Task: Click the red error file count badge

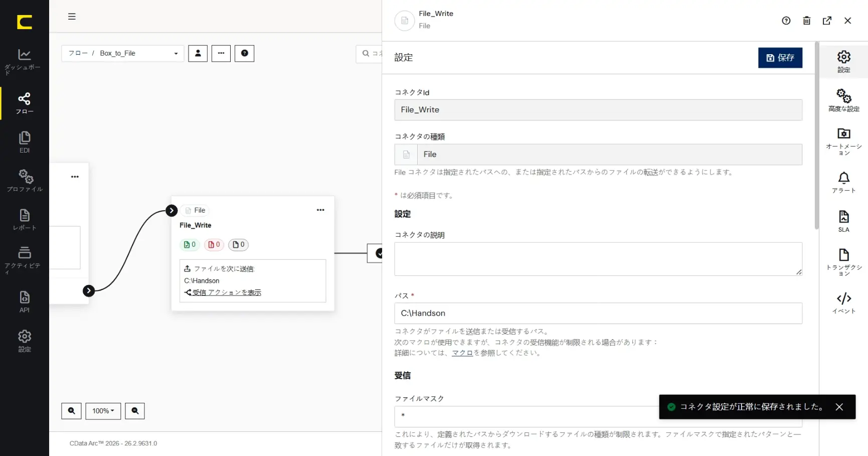Action: point(214,245)
